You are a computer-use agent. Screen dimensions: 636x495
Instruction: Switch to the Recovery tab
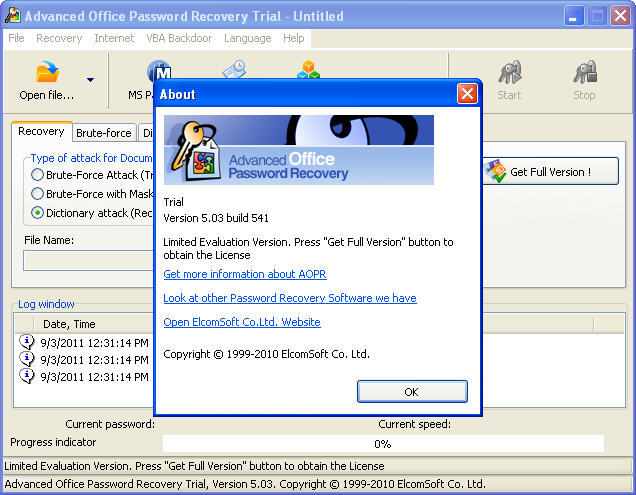point(41,131)
